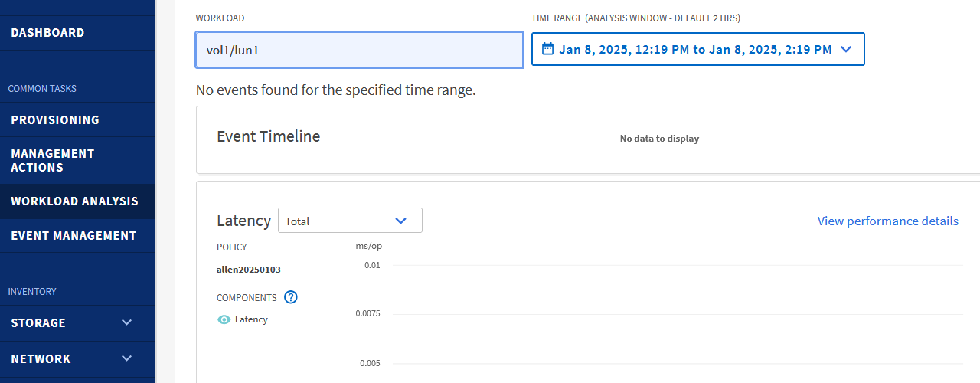Expand the Storage chevron in sidebar
This screenshot has height=383, width=980.
pos(127,322)
